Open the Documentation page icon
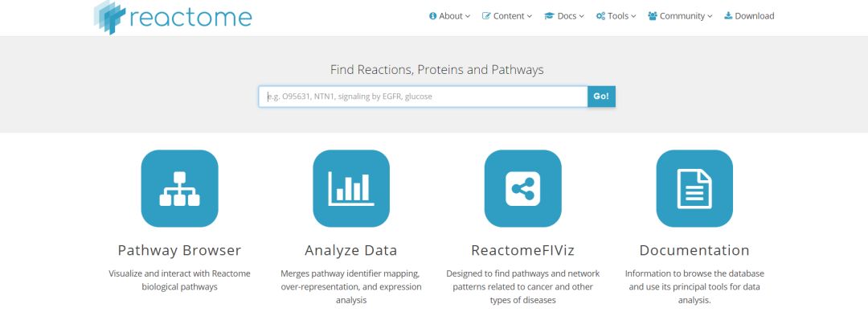 (x=694, y=188)
